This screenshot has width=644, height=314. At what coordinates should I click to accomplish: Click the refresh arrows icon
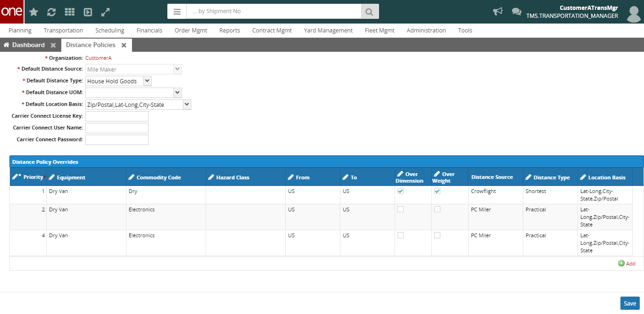click(x=51, y=12)
